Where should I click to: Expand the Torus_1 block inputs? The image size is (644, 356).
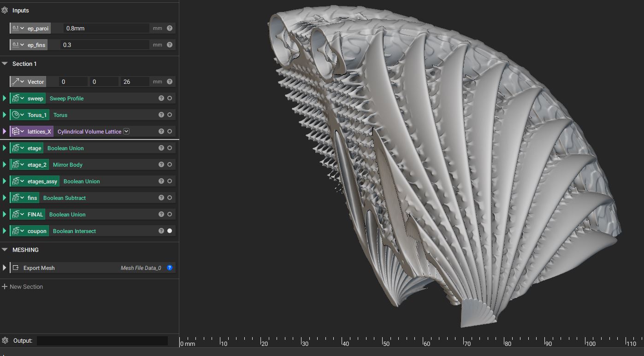(5, 115)
